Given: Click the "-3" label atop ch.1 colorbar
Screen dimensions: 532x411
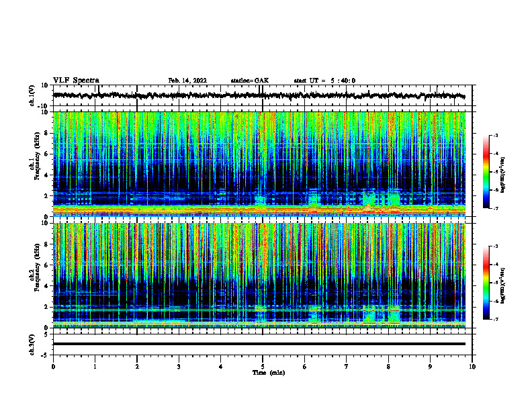Looking at the screenshot, I should [496, 135].
